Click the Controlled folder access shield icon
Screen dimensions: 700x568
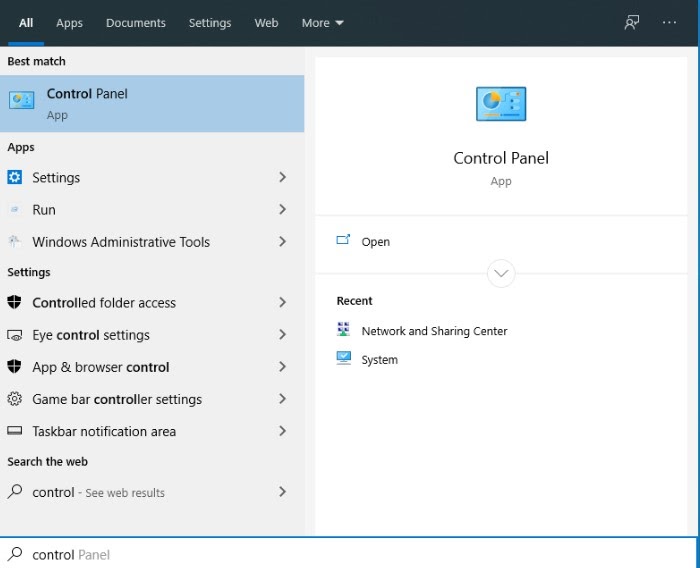point(14,303)
